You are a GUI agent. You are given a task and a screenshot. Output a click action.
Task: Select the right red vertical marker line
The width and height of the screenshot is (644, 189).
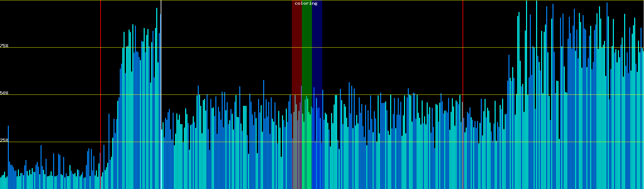tap(463, 63)
